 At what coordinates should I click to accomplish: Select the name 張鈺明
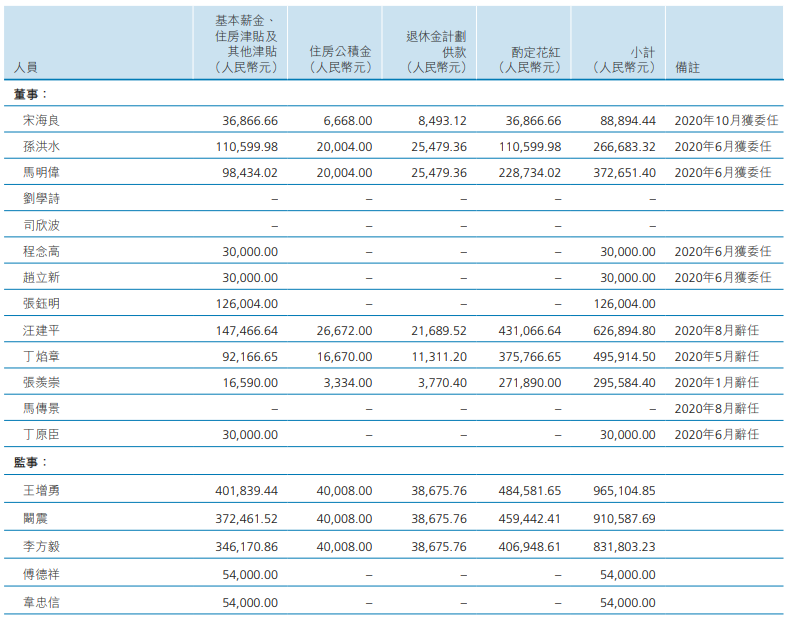tap(41, 303)
